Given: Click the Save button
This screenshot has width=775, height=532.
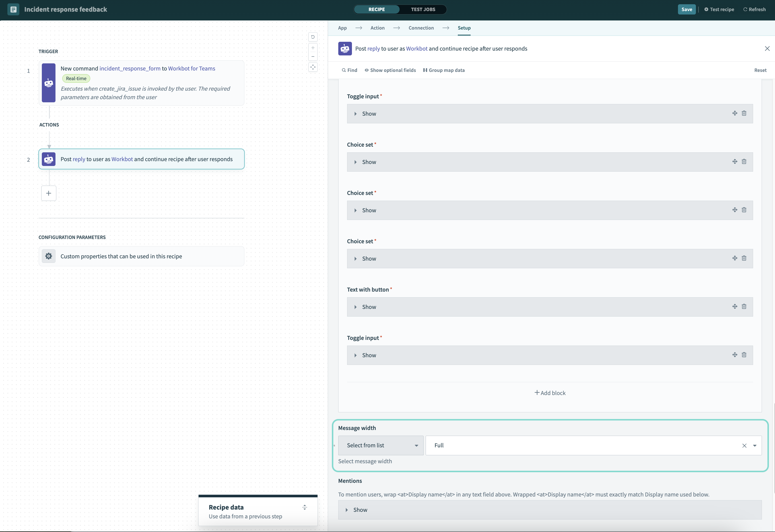Looking at the screenshot, I should [x=686, y=9].
